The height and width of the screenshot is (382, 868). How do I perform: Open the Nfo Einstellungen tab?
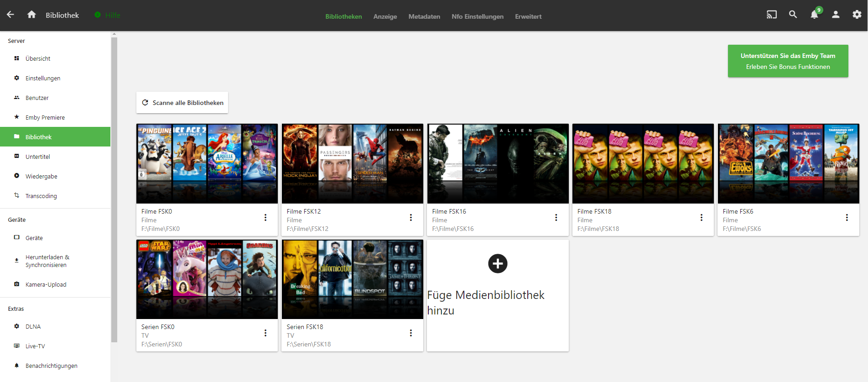tap(478, 16)
